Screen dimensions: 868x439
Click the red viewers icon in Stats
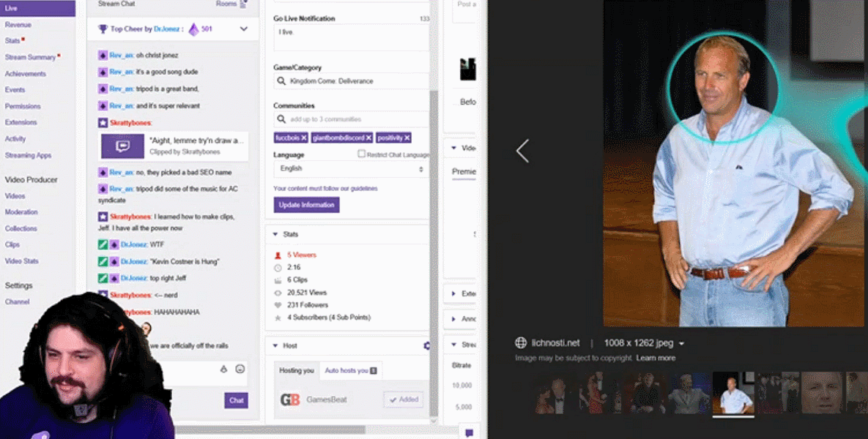(278, 255)
